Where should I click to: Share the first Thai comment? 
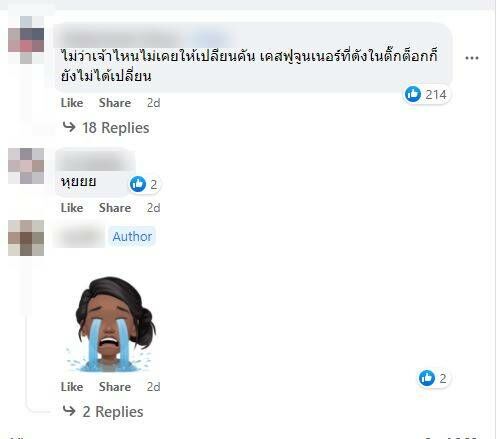(115, 103)
